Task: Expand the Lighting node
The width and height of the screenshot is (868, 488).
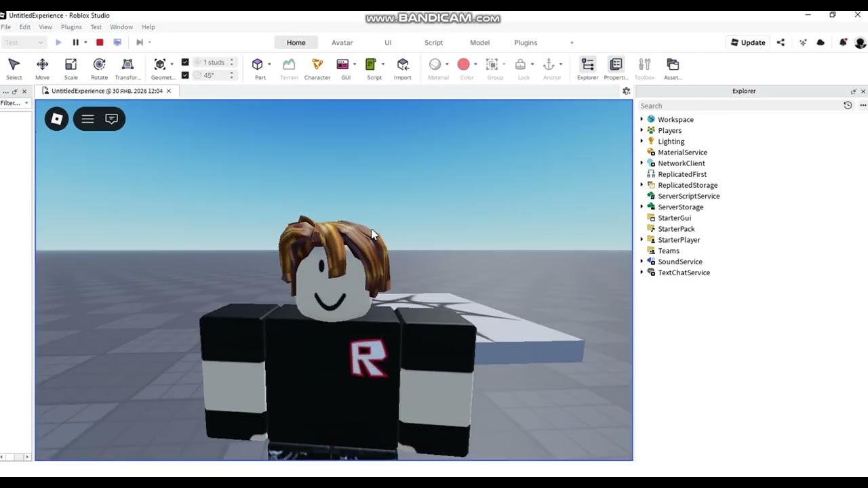Action: tap(642, 141)
